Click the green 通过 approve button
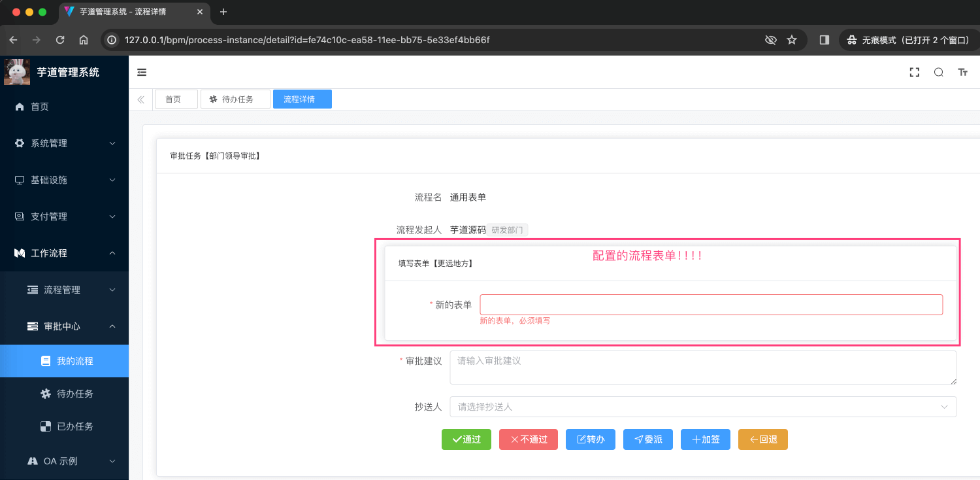The width and height of the screenshot is (980, 480). tap(466, 439)
